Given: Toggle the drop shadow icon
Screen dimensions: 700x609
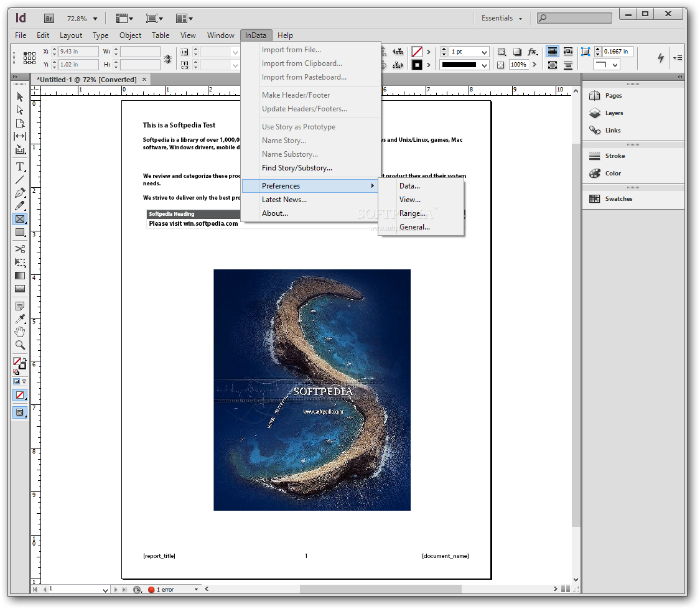Looking at the screenshot, I should [517, 52].
